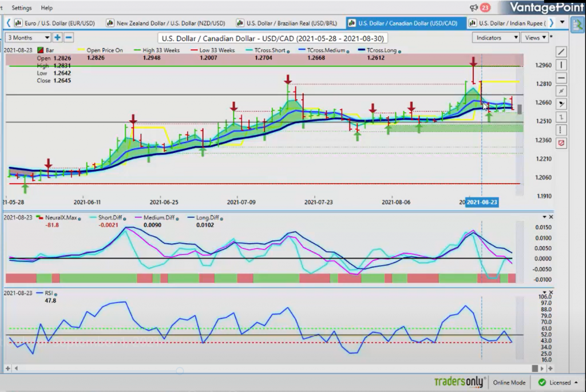
Task: Open RSI settings dot
Action: (x=56, y=295)
